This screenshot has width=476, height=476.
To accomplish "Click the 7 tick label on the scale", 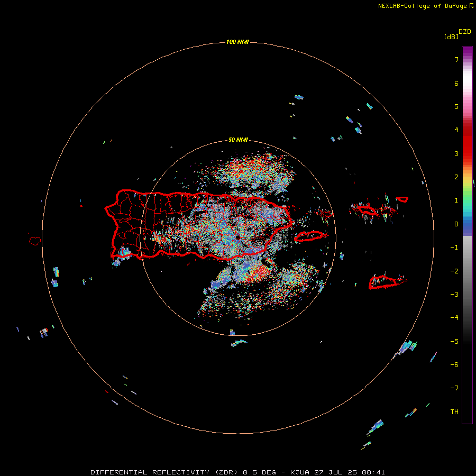I will click(456, 59).
